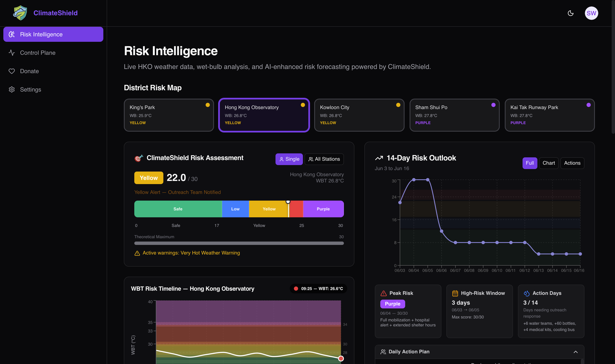Toggle dark mode moon icon
Image resolution: width=615 pixels, height=364 pixels.
tap(571, 13)
